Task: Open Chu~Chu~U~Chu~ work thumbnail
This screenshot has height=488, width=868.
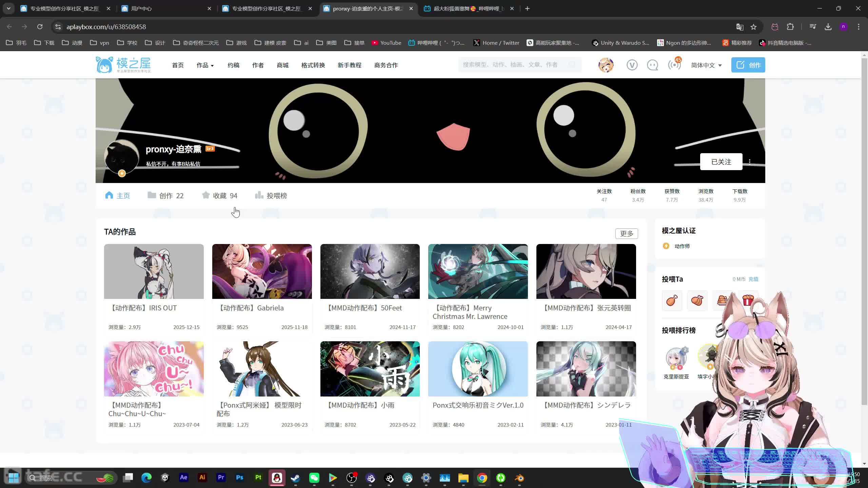Action: (154, 369)
